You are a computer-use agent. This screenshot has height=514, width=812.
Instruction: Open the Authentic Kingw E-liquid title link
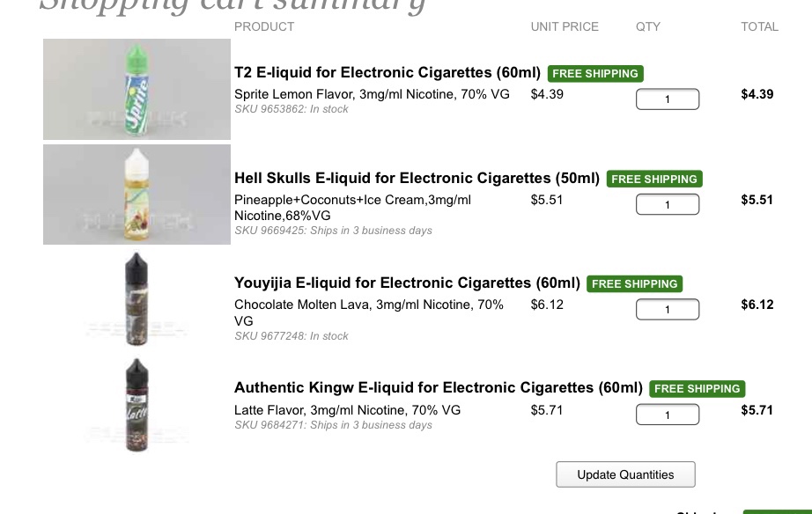click(x=439, y=387)
